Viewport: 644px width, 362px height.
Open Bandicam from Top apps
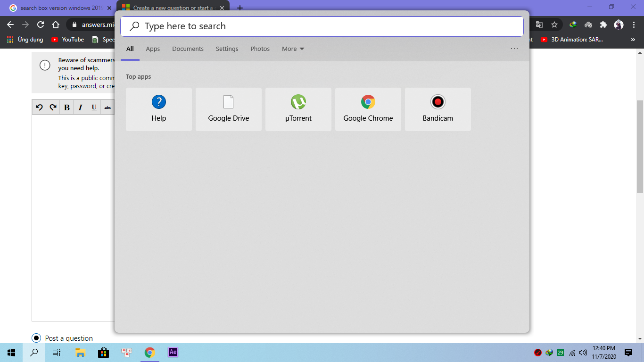tap(438, 109)
